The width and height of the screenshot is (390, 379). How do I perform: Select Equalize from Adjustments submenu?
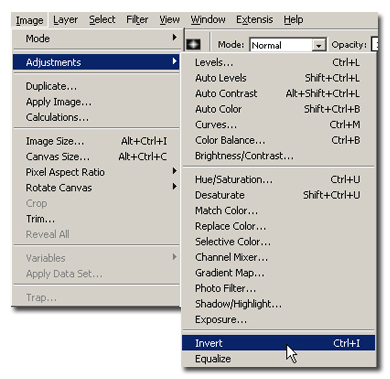pyautogui.click(x=278, y=359)
